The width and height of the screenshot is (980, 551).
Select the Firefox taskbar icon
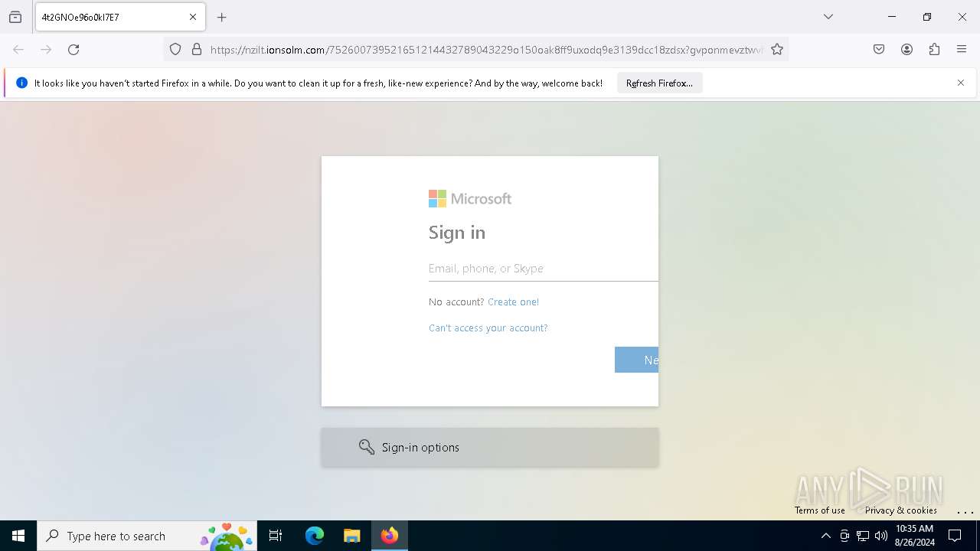390,536
